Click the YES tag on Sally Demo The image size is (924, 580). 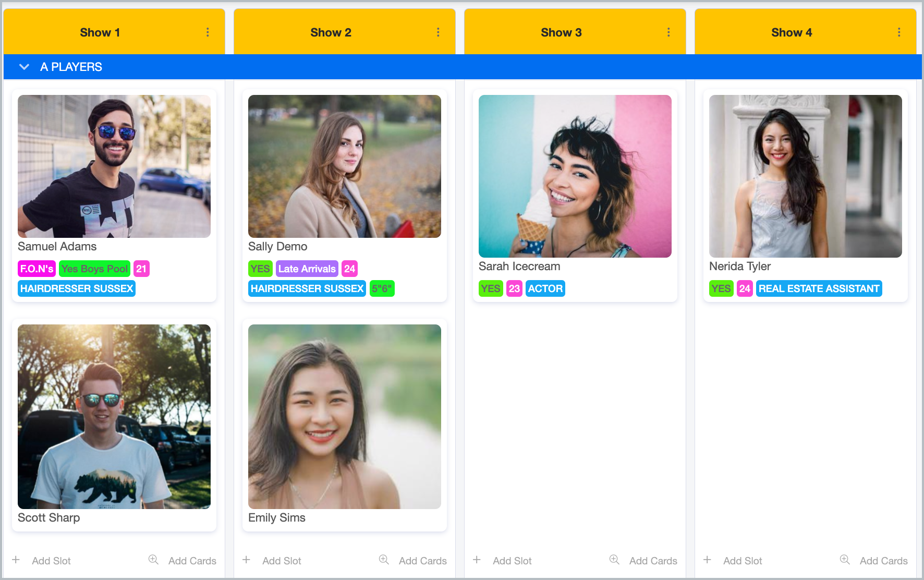click(x=260, y=269)
